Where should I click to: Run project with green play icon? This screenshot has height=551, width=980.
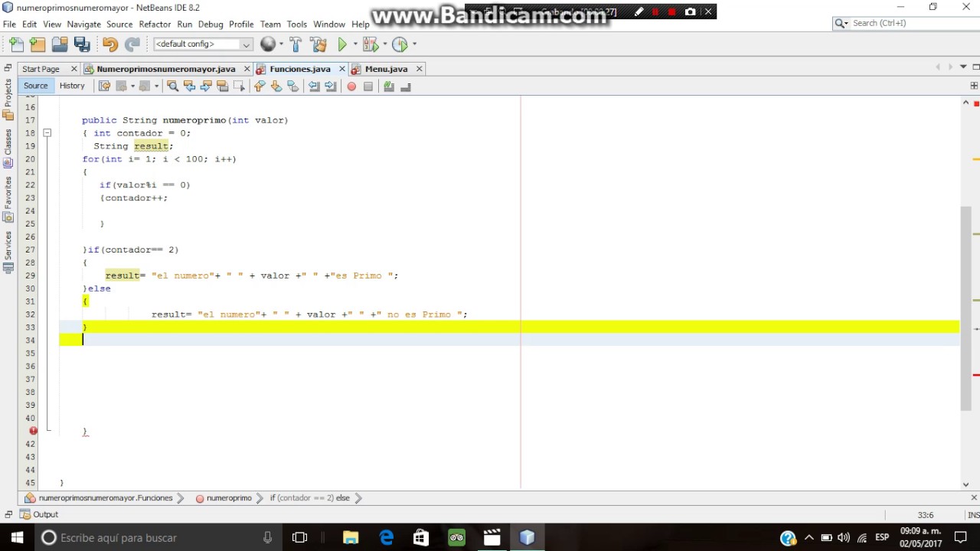pyautogui.click(x=342, y=44)
